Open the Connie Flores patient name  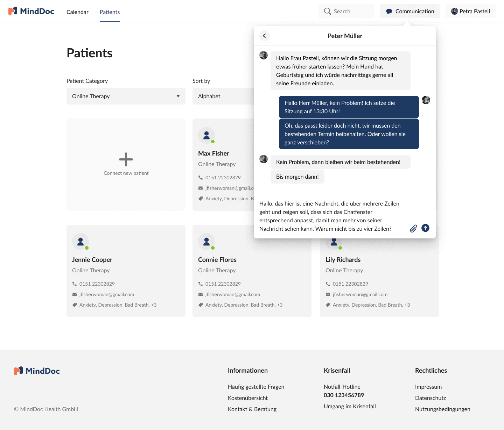[217, 259]
